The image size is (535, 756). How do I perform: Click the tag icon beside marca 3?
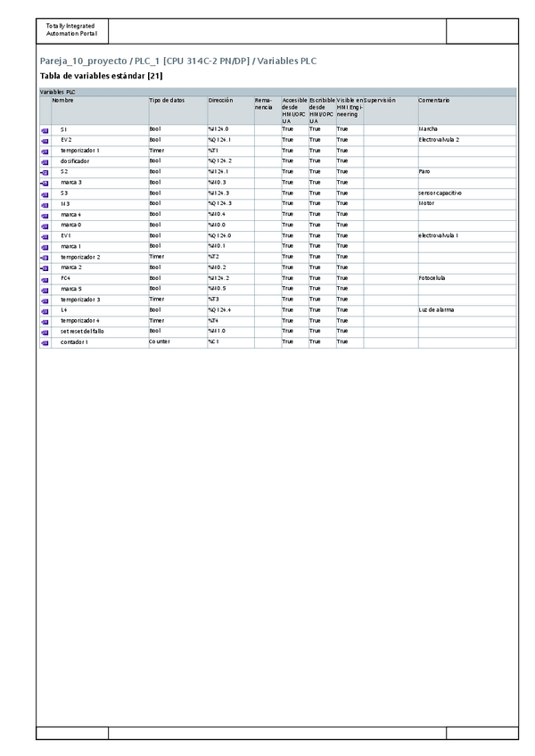[x=45, y=184]
